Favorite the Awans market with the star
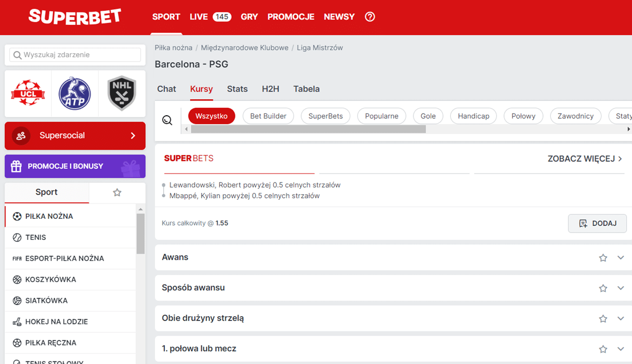Image resolution: width=632 pixels, height=364 pixels. click(x=603, y=258)
